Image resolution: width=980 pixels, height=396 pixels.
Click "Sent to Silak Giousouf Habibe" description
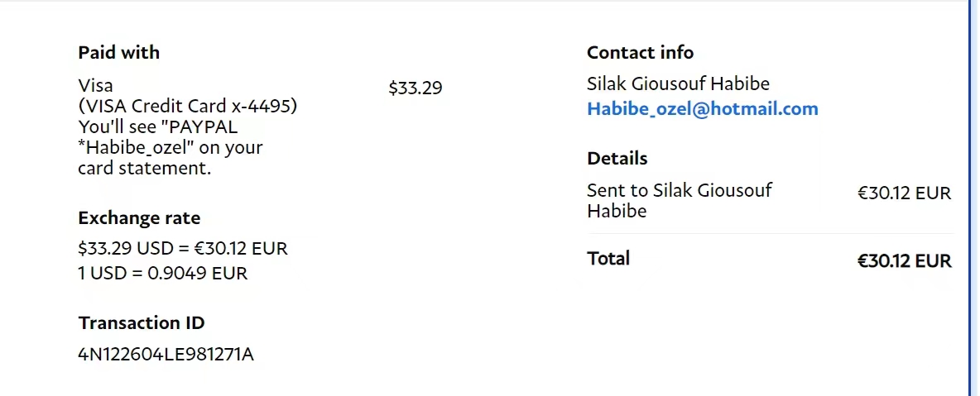(x=679, y=200)
